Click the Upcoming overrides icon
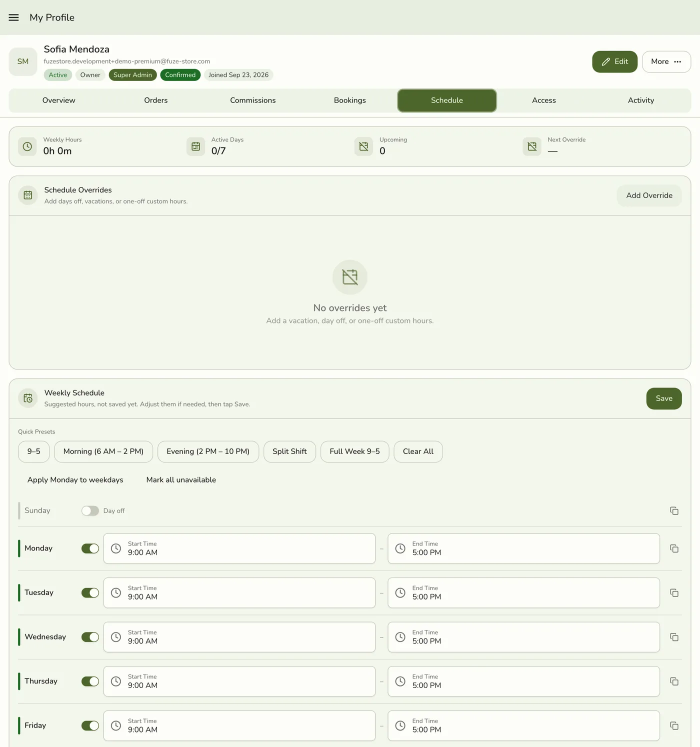Image resolution: width=700 pixels, height=747 pixels. [x=364, y=146]
